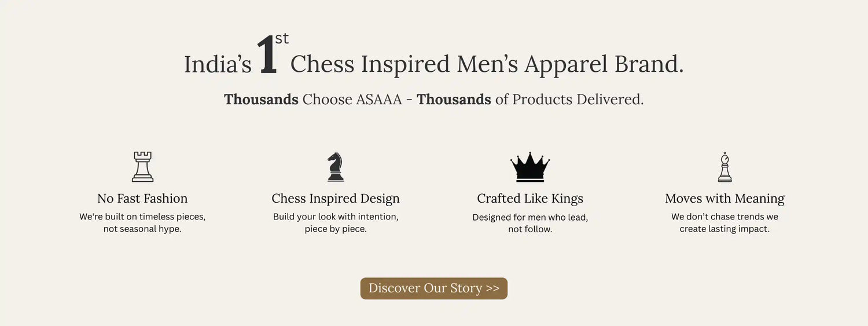Click the timeless pieces description text
Viewport: 868px width, 326px height.
(x=142, y=223)
